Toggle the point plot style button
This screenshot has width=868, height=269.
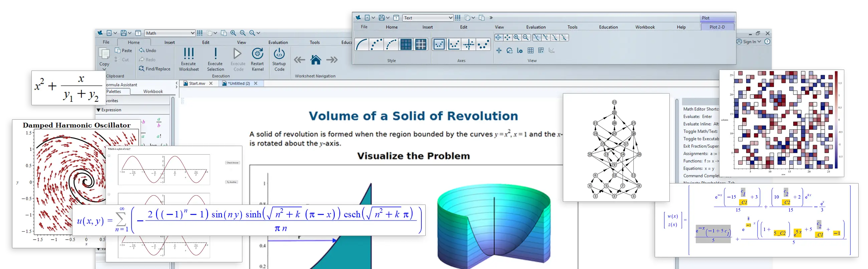coord(376,44)
